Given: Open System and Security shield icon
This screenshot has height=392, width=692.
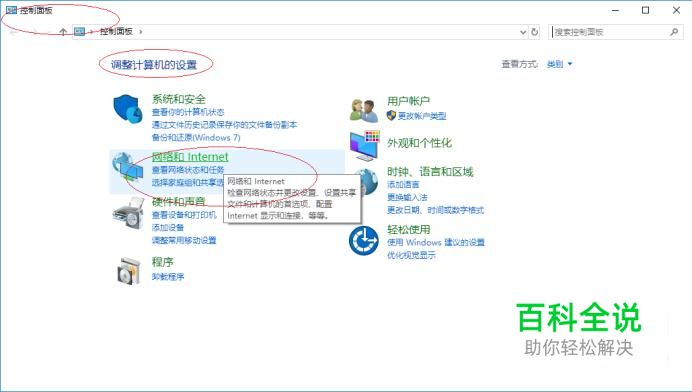Looking at the screenshot, I should 128,109.
